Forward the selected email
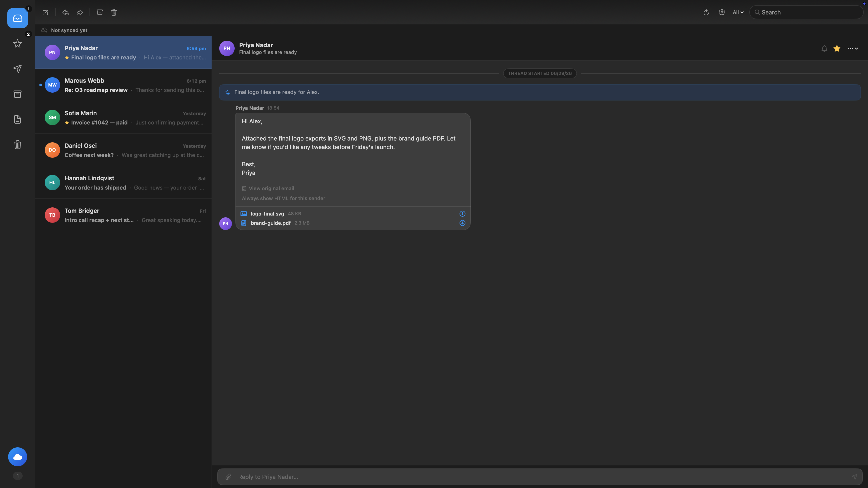Viewport: 868px width, 488px height. point(80,12)
